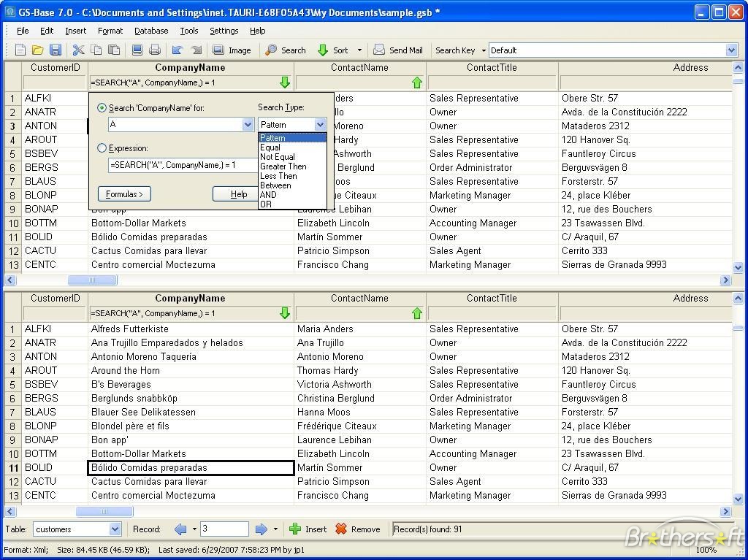Choose OR in Search Type list
The width and height of the screenshot is (748, 560).
click(292, 204)
